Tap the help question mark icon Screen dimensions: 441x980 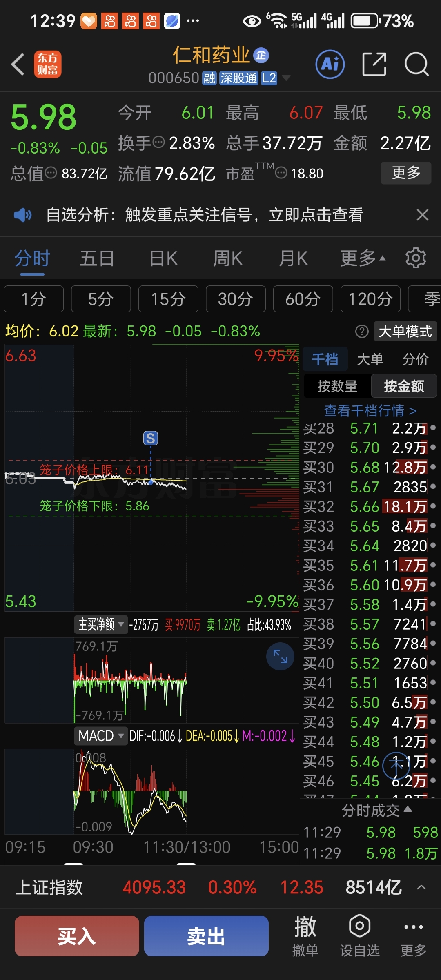362,331
